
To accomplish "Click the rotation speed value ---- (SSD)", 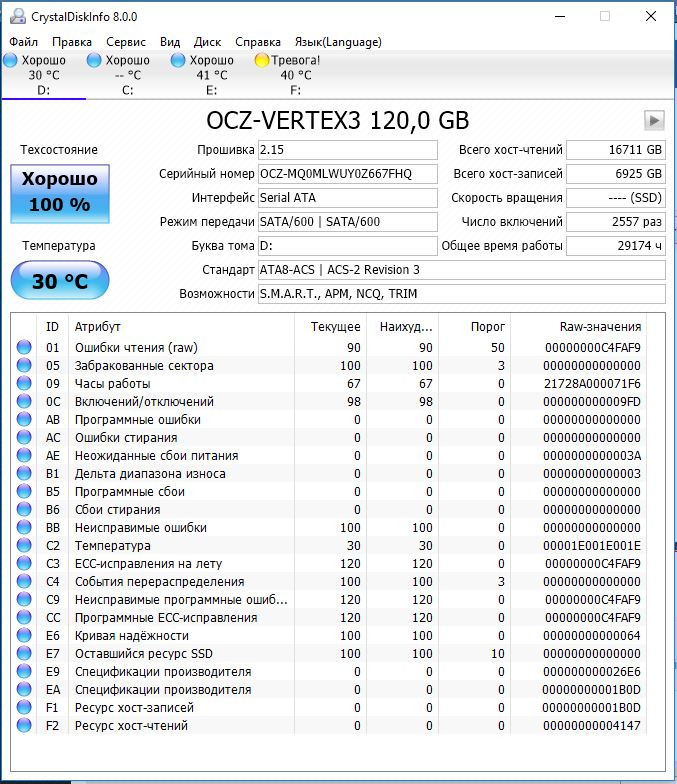I will tap(616, 198).
